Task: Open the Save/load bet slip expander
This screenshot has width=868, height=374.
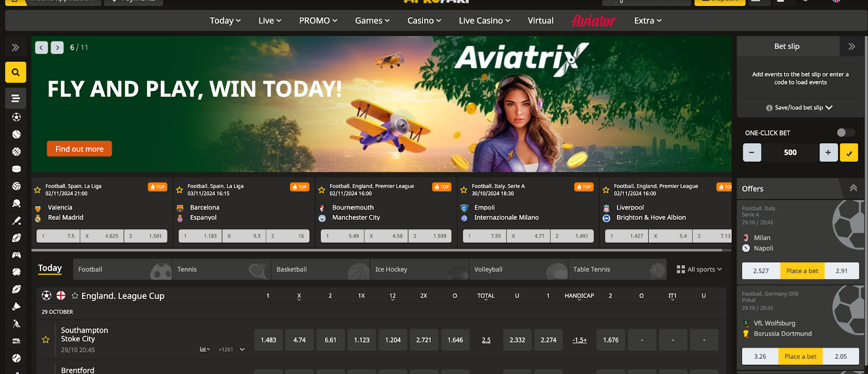Action: click(800, 107)
